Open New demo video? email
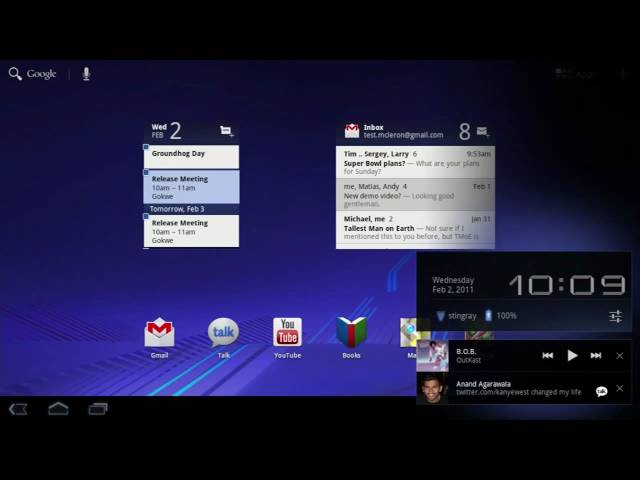This screenshot has height=480, width=640. (x=415, y=195)
